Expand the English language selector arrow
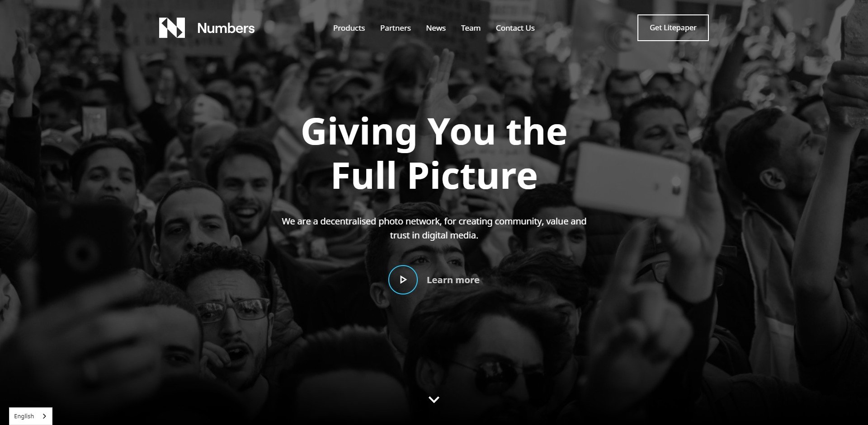This screenshot has width=868, height=425. [x=44, y=416]
